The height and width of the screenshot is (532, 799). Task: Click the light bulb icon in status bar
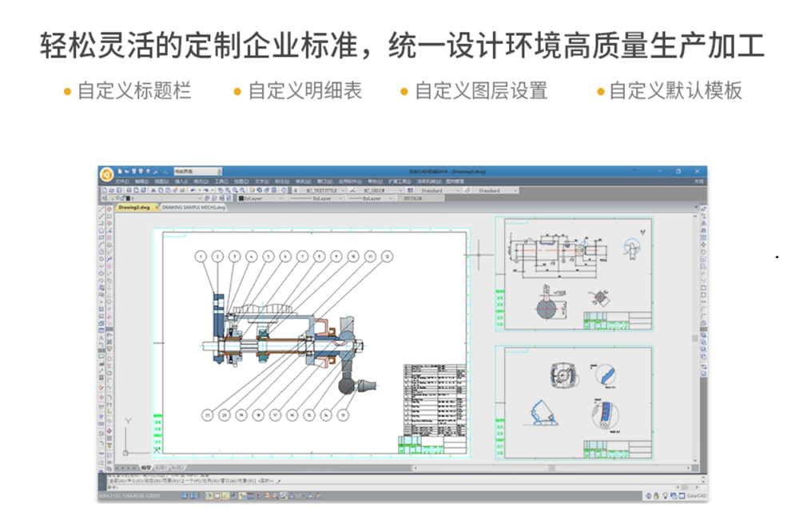[666, 496]
